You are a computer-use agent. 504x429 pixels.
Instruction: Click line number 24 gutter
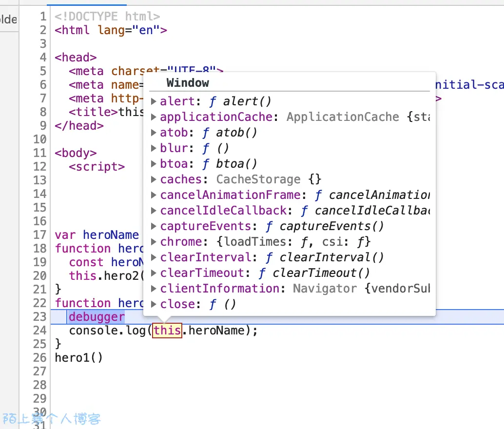click(40, 330)
